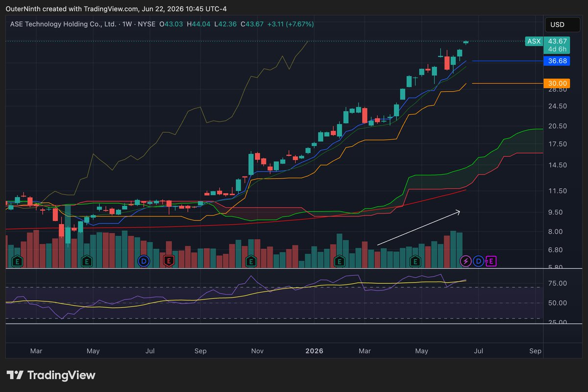
Task: Click the blue dividend D marker near July
Action: 144,261
